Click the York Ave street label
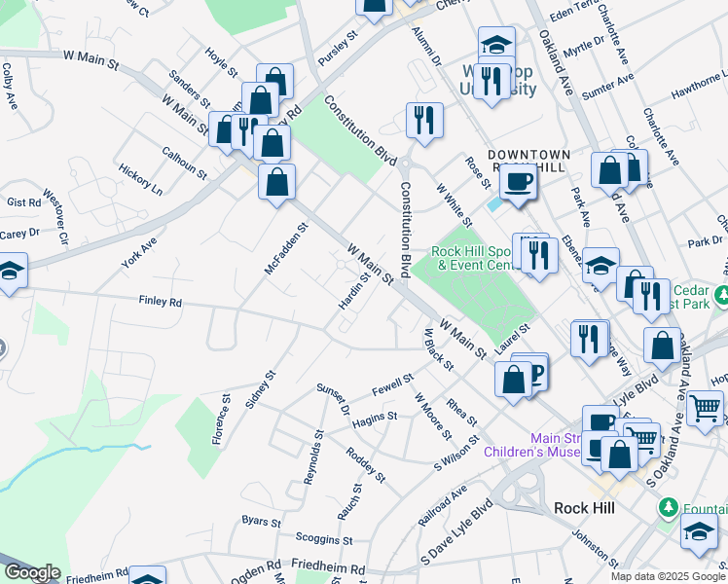The image size is (728, 584). pos(139,252)
